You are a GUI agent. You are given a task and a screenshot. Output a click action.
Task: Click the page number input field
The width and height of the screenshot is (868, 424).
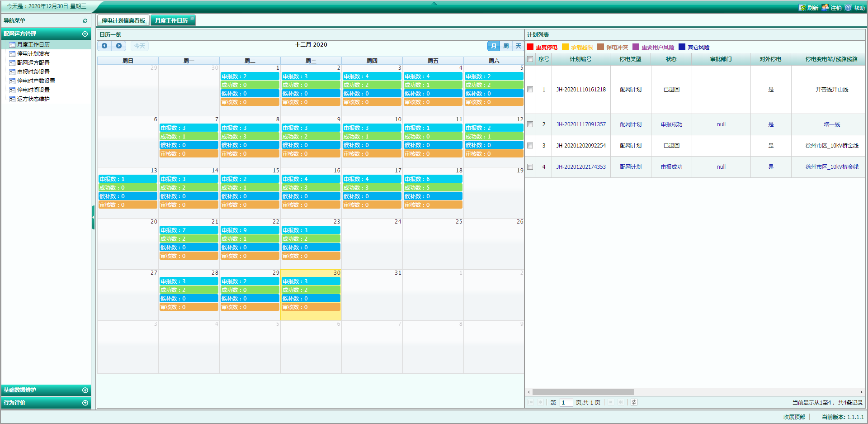566,402
